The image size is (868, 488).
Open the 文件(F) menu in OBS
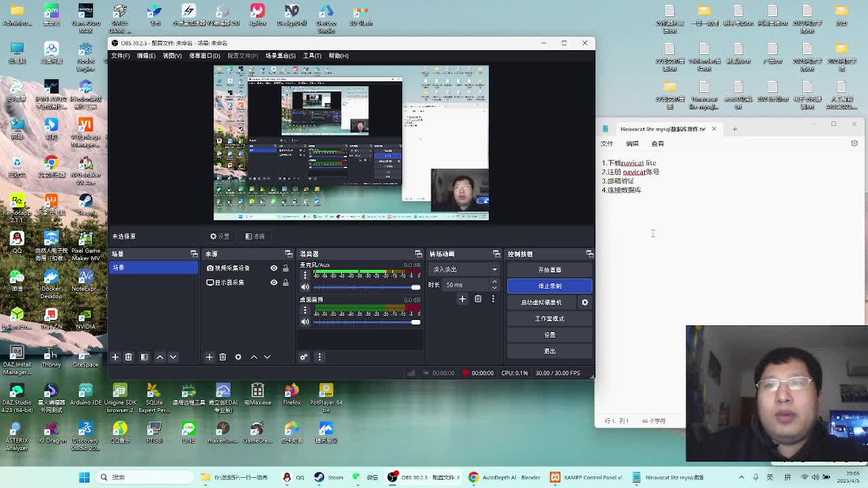point(121,56)
